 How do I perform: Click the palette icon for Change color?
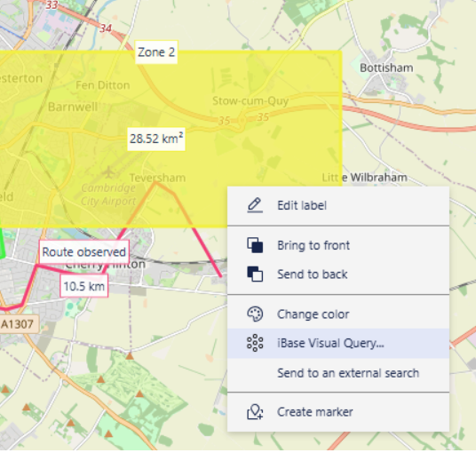255,314
